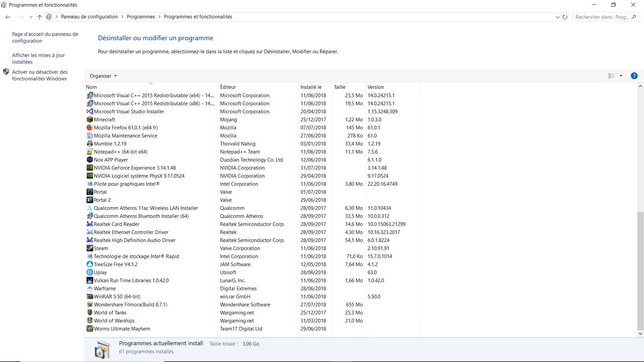This screenshot has height=362, width=644.
Task: Expand chevron after Programmes breadcrumb
Action: coord(159,17)
